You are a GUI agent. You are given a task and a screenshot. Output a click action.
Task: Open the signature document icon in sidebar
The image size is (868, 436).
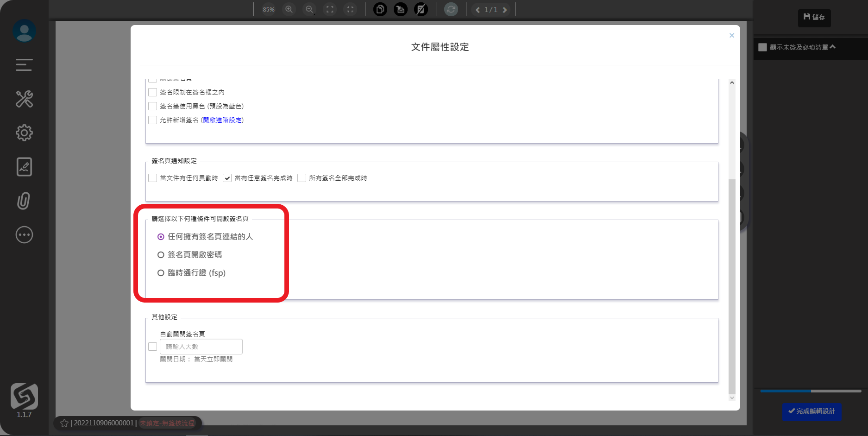(24, 167)
